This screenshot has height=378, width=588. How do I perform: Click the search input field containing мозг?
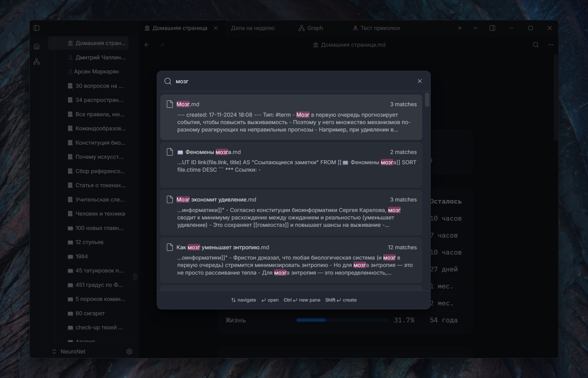pyautogui.click(x=294, y=81)
